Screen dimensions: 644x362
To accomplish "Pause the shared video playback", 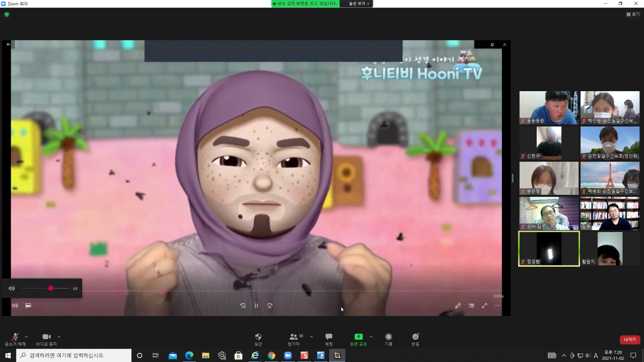I will pos(256,306).
